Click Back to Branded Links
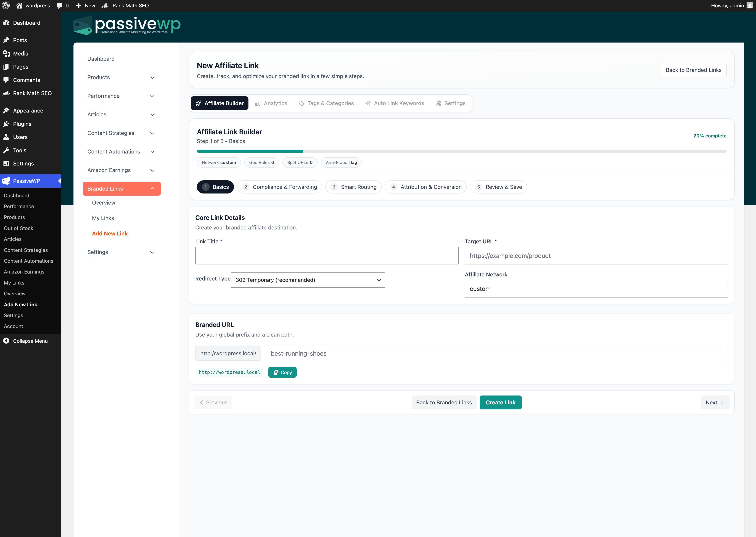The image size is (756, 537). tap(694, 70)
